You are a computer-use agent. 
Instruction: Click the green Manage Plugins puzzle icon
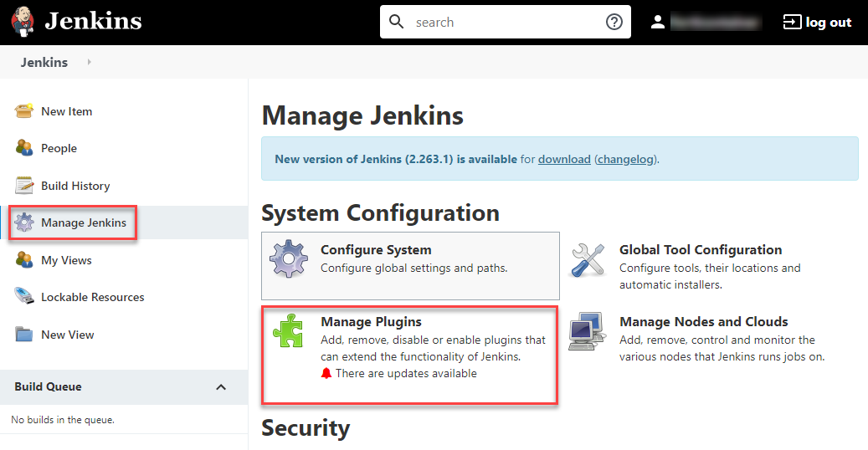coord(288,330)
